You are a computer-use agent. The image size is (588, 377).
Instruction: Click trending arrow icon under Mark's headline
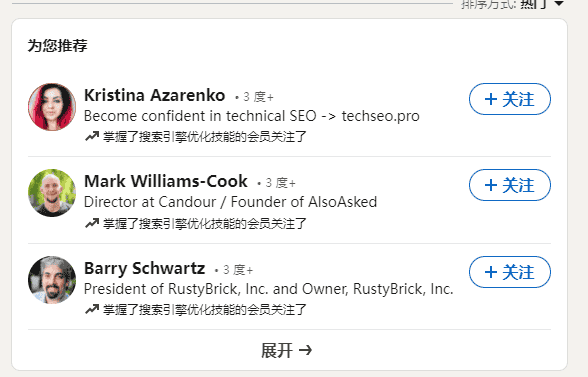coord(92,223)
